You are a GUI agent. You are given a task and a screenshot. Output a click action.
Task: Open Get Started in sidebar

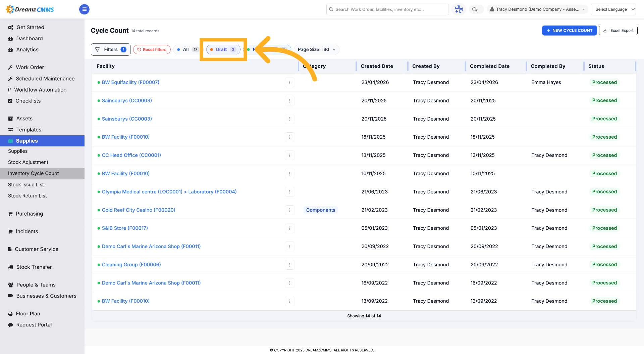coord(30,28)
